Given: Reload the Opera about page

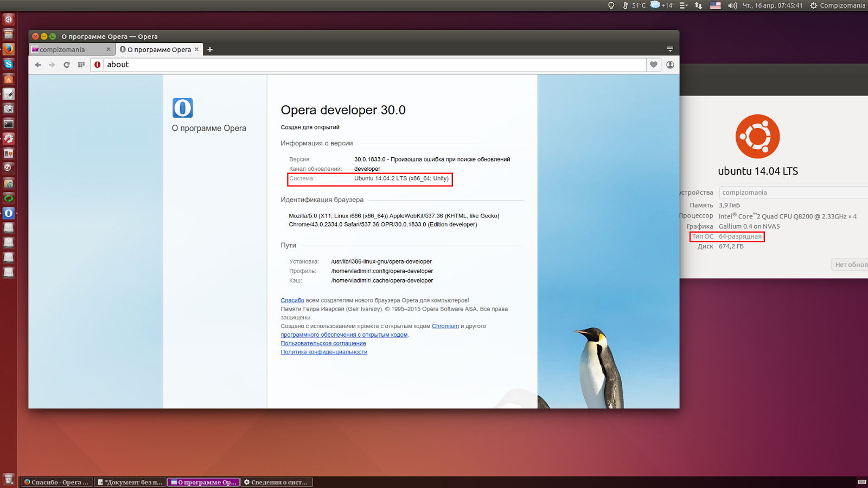Looking at the screenshot, I should pos(67,65).
